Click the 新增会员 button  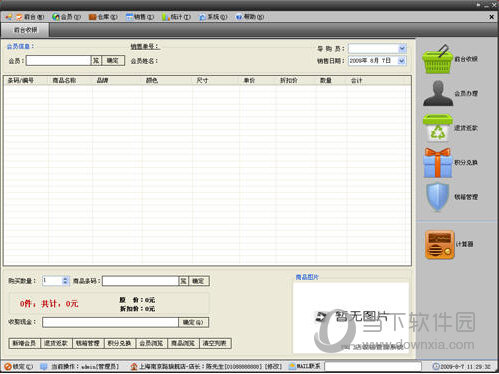coord(24,343)
